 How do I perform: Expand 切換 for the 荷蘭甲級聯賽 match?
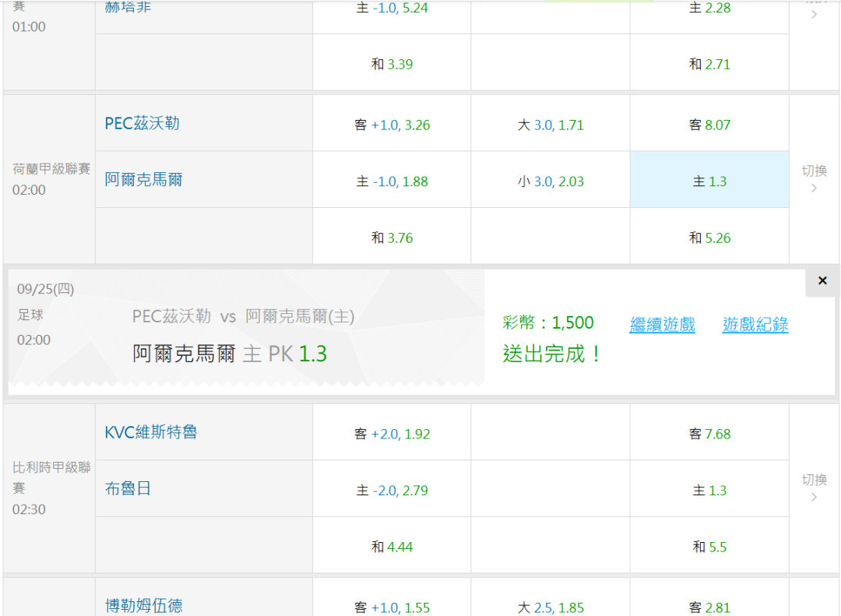tap(814, 179)
